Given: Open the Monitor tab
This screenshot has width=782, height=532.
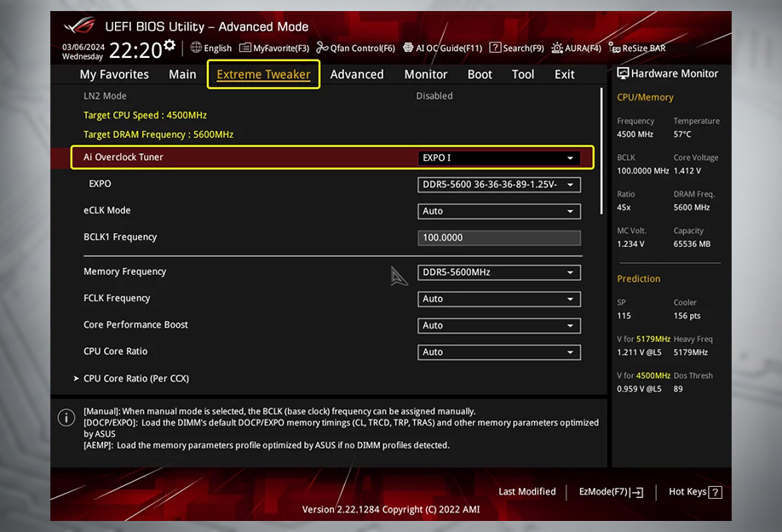Looking at the screenshot, I should point(425,74).
